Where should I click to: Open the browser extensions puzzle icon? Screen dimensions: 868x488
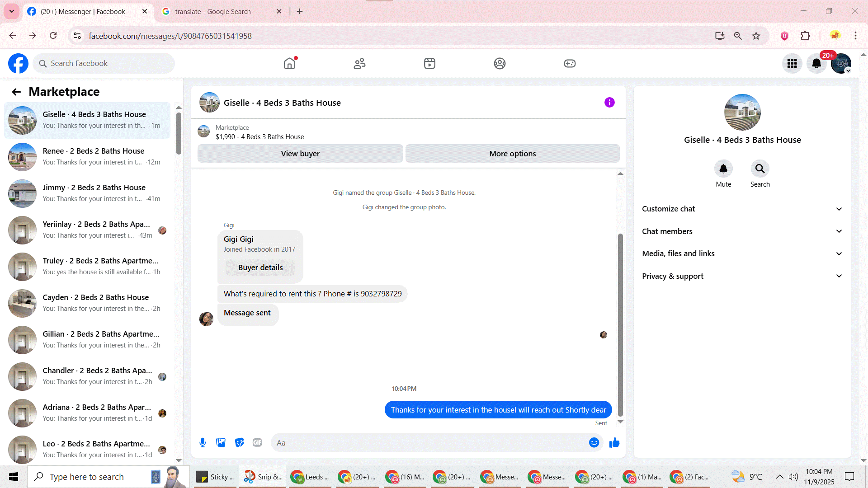(805, 36)
